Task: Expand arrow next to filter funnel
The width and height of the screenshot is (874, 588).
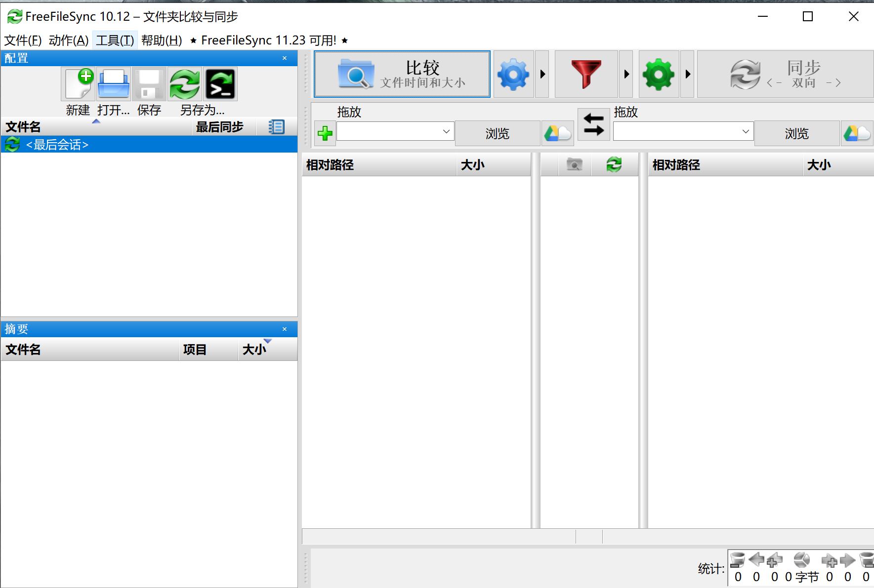Action: coord(626,74)
